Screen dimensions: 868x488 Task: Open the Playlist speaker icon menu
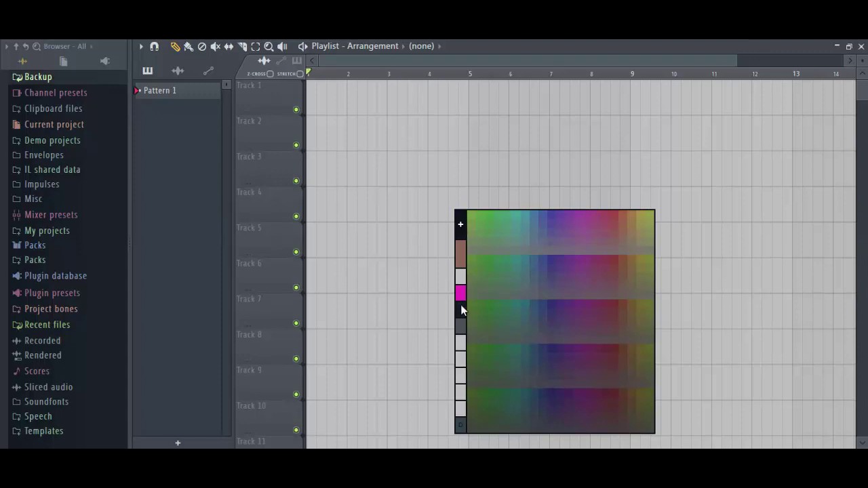(x=302, y=46)
